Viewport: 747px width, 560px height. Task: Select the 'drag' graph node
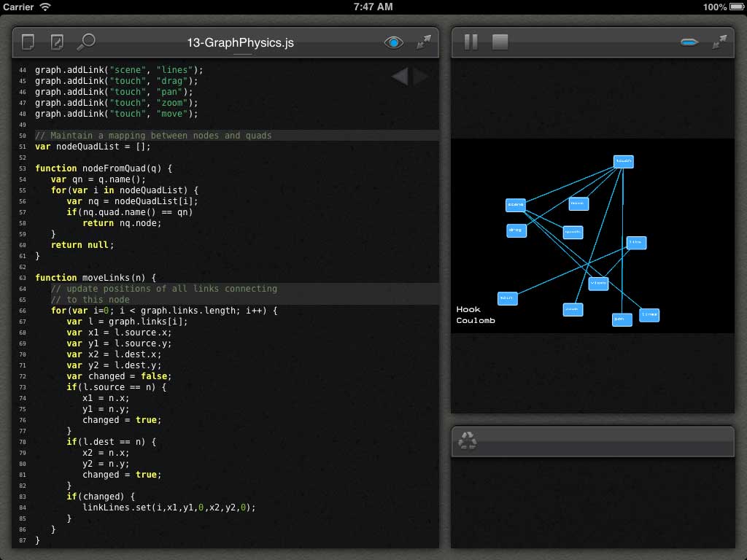(516, 230)
